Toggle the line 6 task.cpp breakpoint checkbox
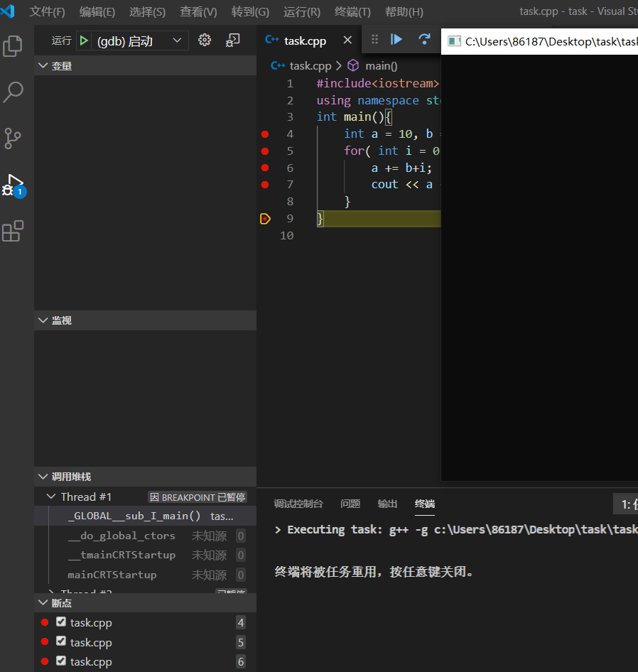This screenshot has width=638, height=672. (61, 661)
